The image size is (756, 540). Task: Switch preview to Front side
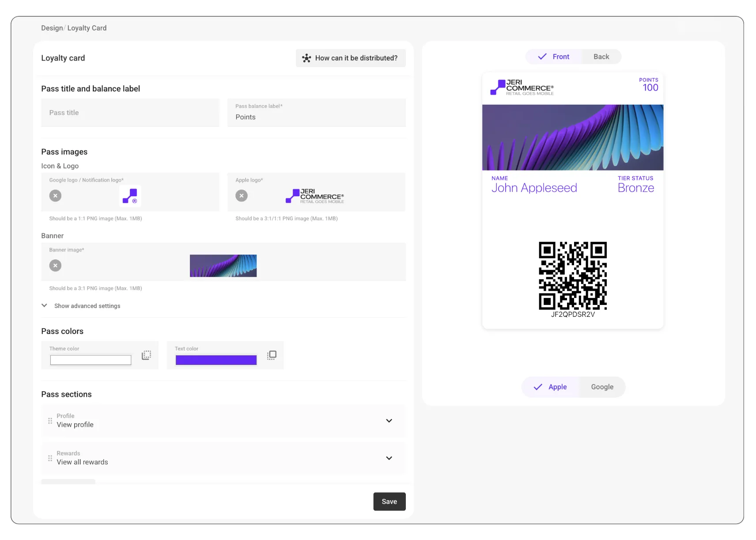click(554, 57)
